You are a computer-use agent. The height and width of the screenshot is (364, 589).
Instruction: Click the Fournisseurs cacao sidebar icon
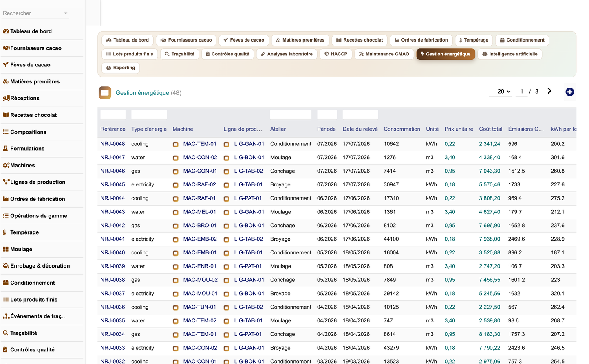click(6, 48)
